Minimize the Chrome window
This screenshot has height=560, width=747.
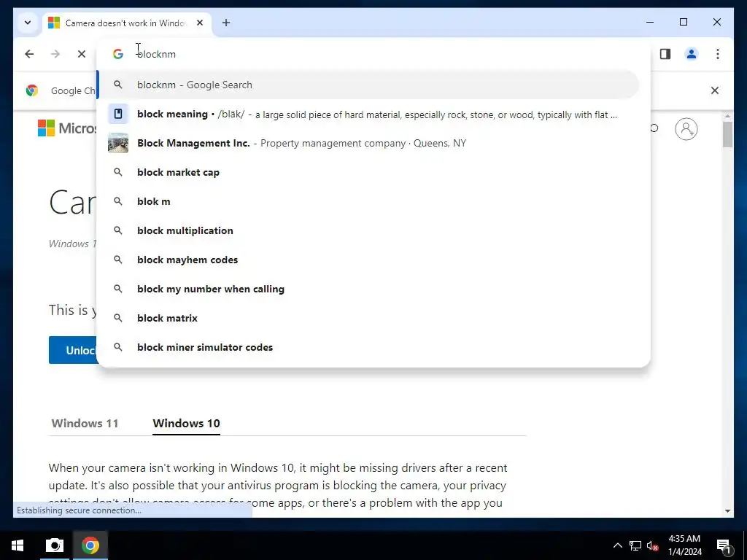coord(650,22)
